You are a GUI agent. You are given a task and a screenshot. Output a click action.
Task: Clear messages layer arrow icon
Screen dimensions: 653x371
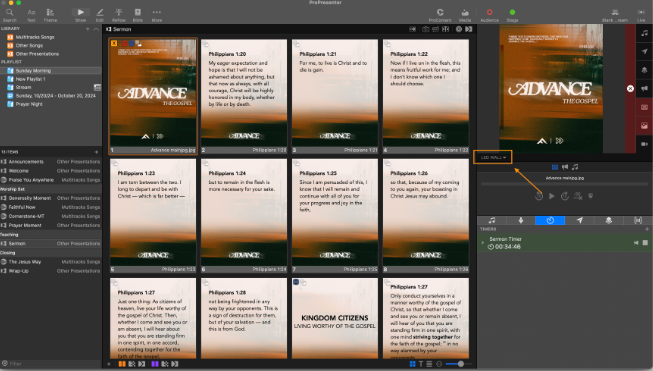coord(644,52)
